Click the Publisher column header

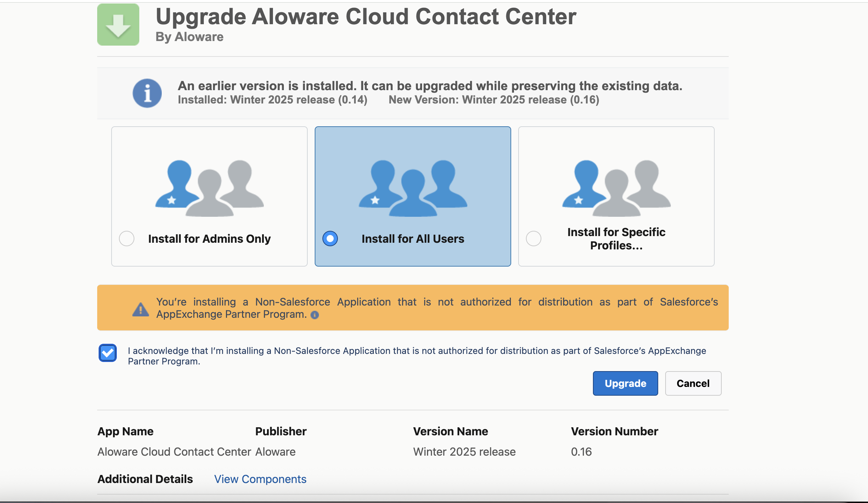point(281,431)
